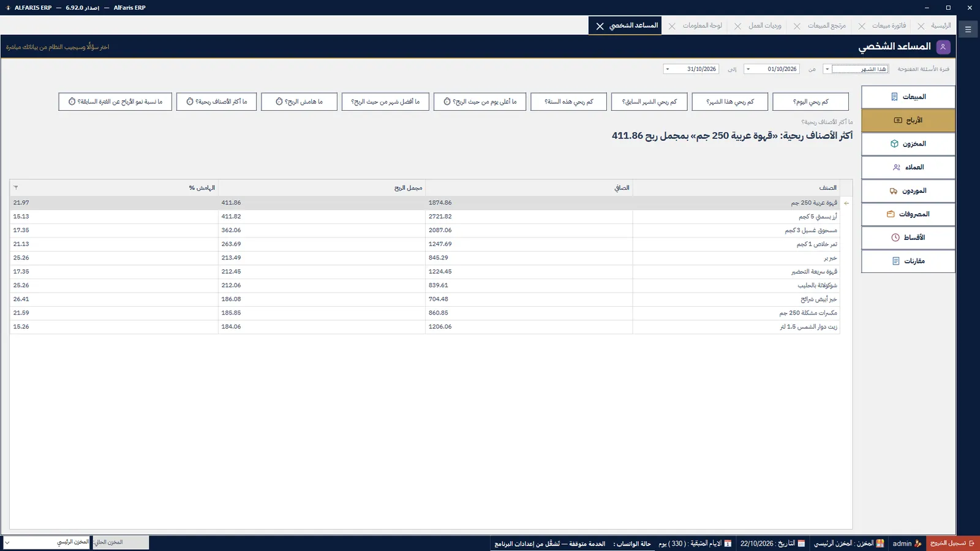Click the المخزون (Inventory) box icon
The image size is (980, 551).
tap(894, 144)
